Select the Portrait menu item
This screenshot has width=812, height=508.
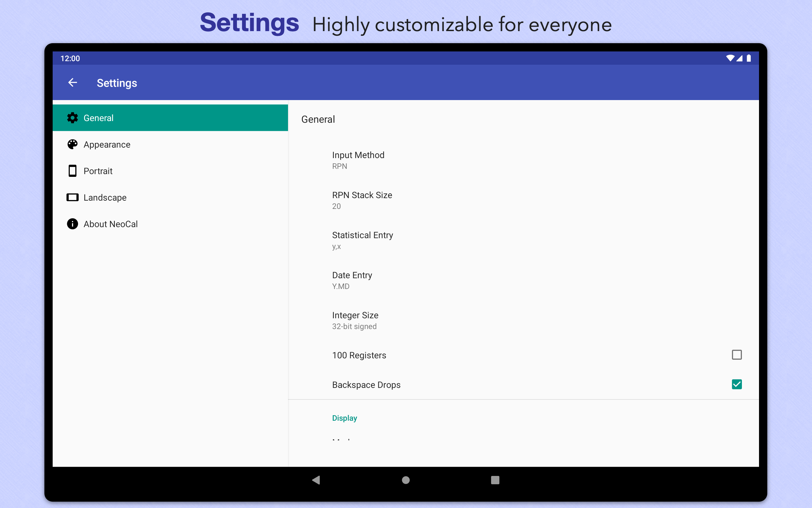tap(170, 171)
